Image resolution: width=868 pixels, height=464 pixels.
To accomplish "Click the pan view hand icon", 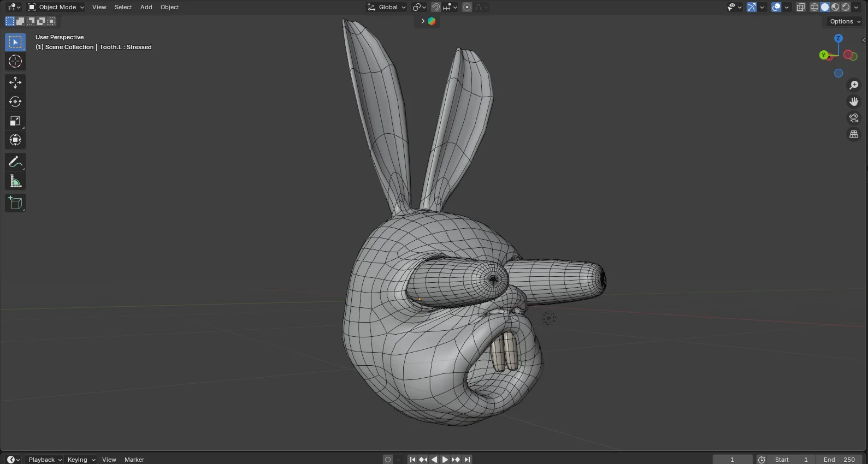I will click(x=854, y=102).
